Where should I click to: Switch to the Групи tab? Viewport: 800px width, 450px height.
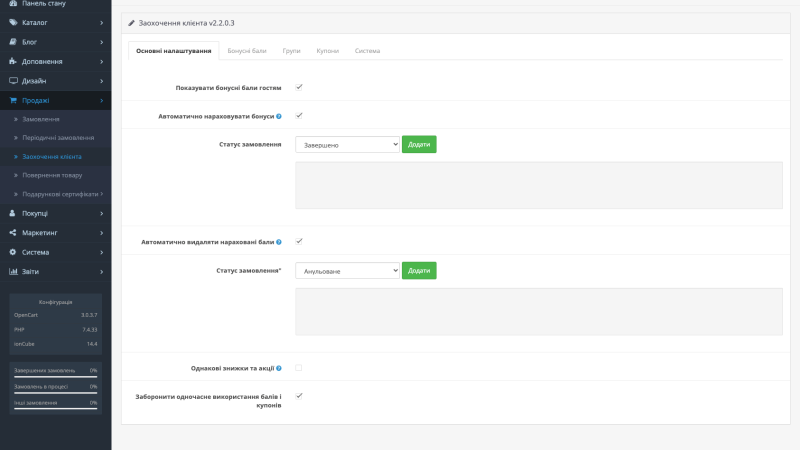coord(291,51)
